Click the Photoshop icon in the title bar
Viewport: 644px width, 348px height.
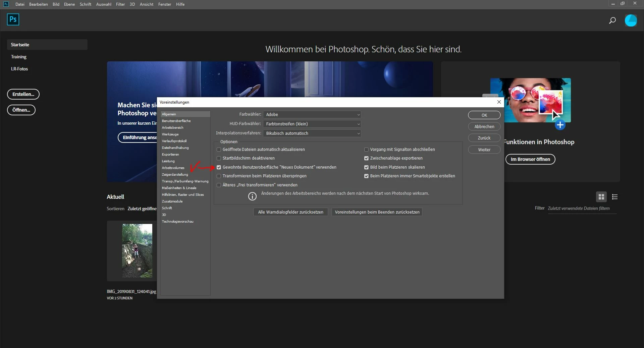[x=6, y=4]
